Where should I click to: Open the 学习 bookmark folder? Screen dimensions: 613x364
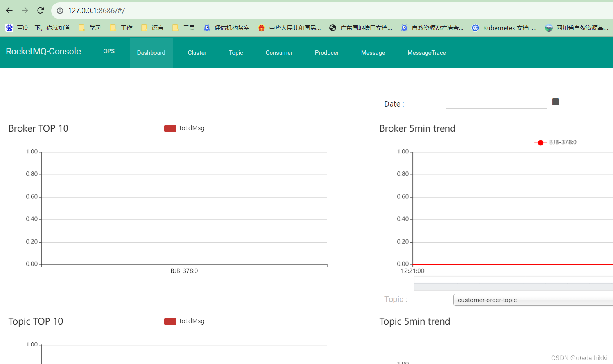[x=90, y=28]
